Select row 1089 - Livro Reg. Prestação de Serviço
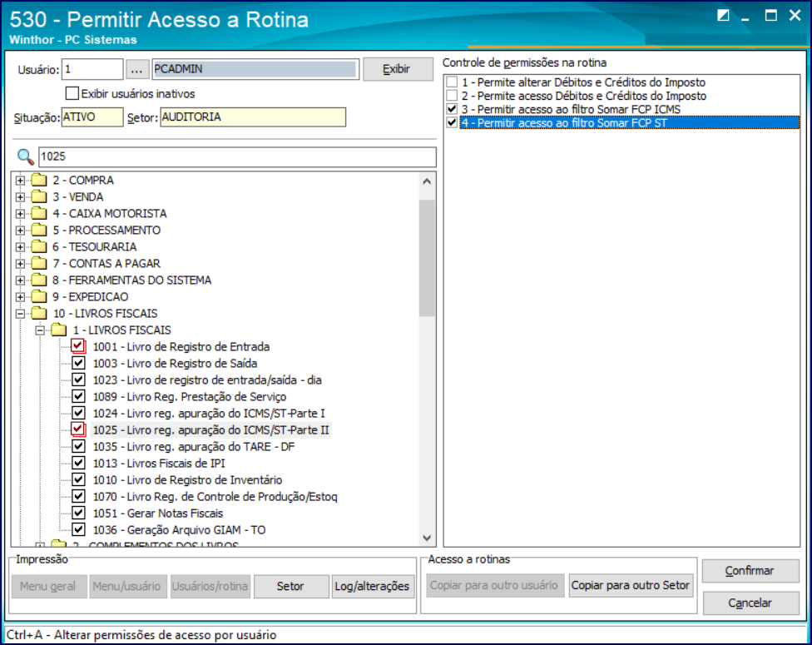The width and height of the screenshot is (812, 645). [x=190, y=396]
